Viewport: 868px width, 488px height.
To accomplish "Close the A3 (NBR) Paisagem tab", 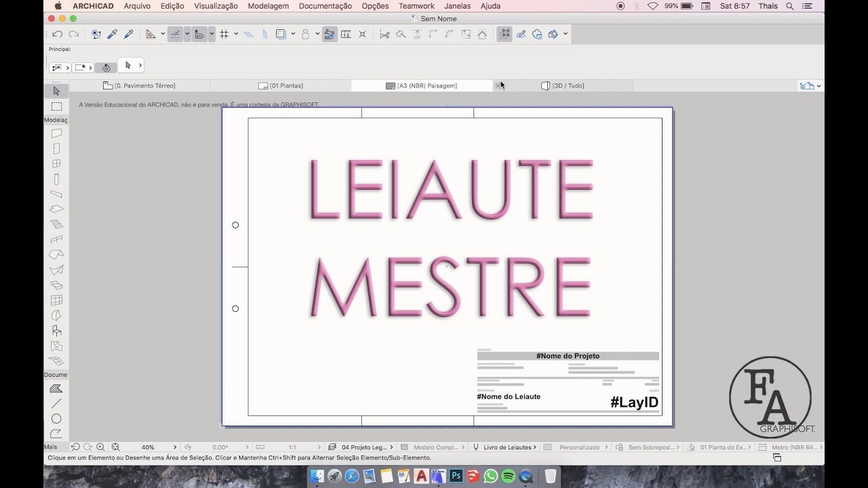I will tap(498, 85).
